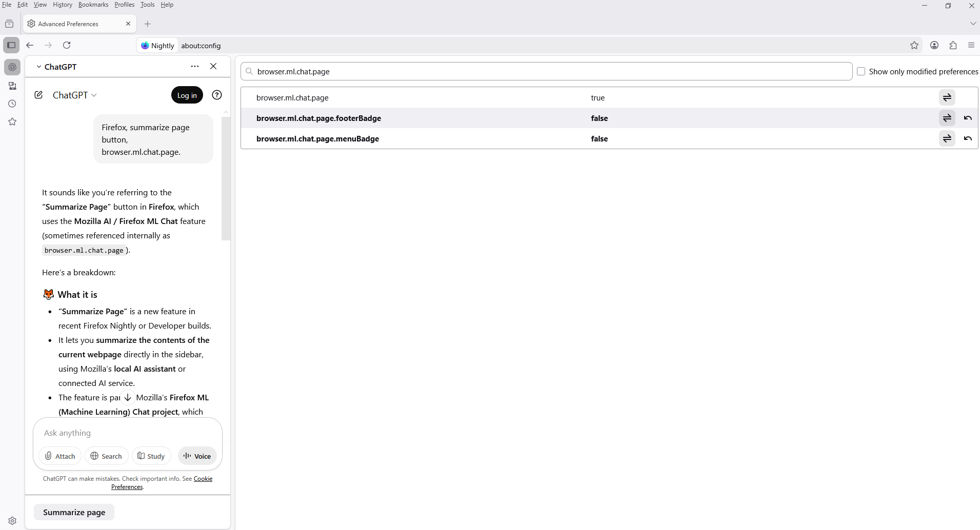Open sidebar customization settings gear
The image size is (980, 530).
pos(12,520)
